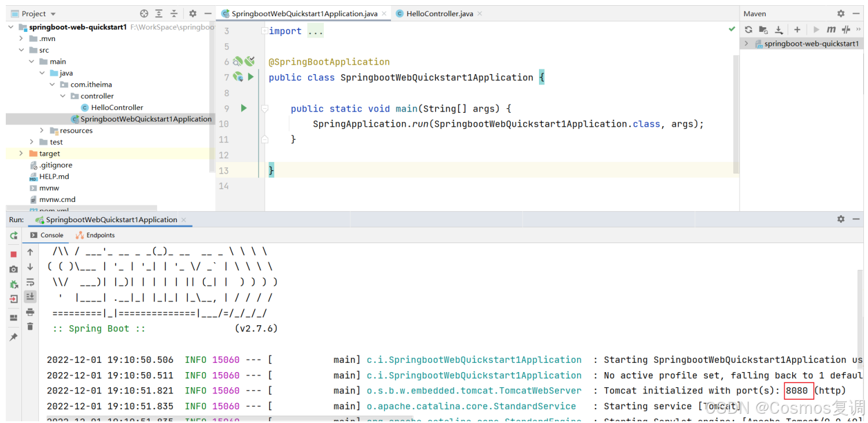Click Expand All in Project panel

(159, 13)
